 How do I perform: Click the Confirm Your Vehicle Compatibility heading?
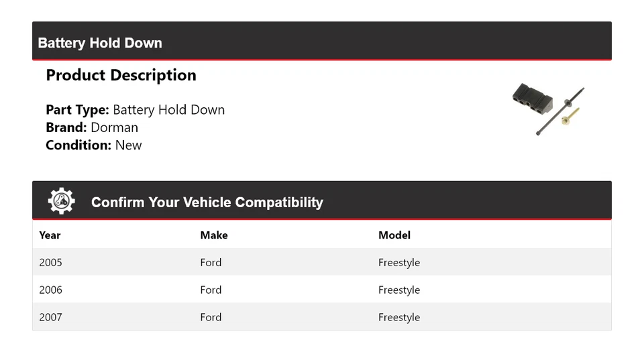click(207, 202)
